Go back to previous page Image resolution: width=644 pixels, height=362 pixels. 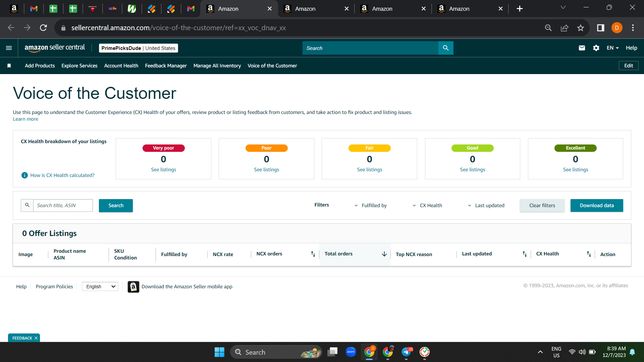(x=11, y=28)
